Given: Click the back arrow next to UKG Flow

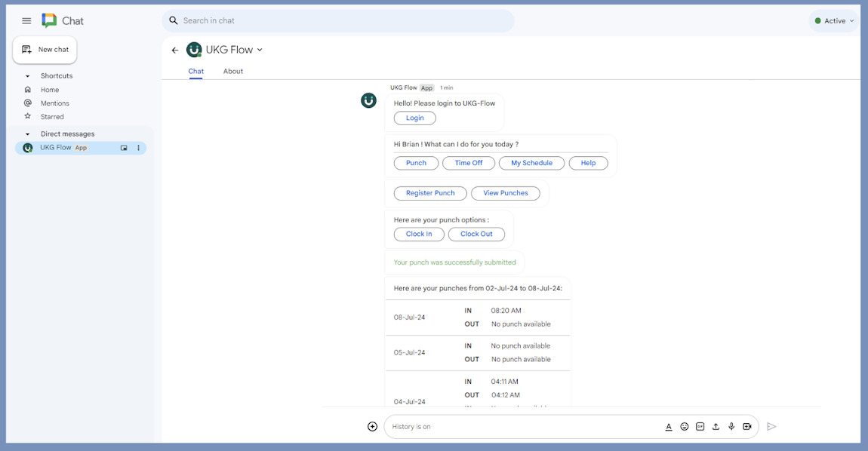Looking at the screenshot, I should pyautogui.click(x=175, y=51).
